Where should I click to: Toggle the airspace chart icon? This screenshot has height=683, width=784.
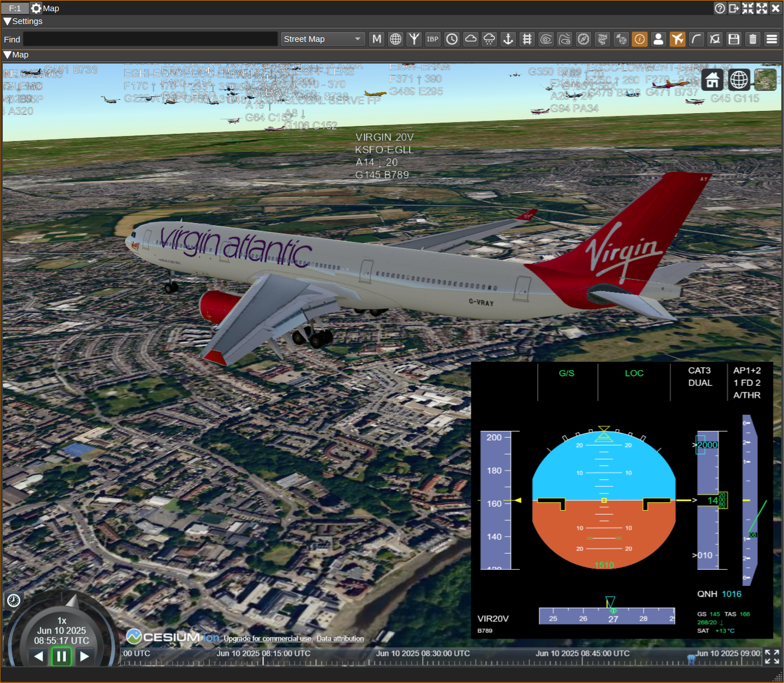[602, 39]
